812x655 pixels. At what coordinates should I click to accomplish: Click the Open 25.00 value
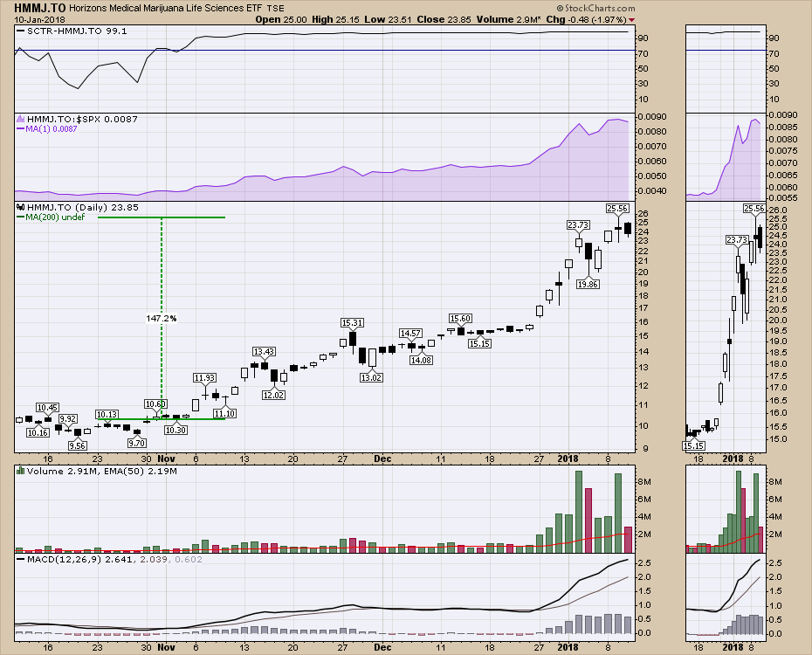click(x=281, y=20)
